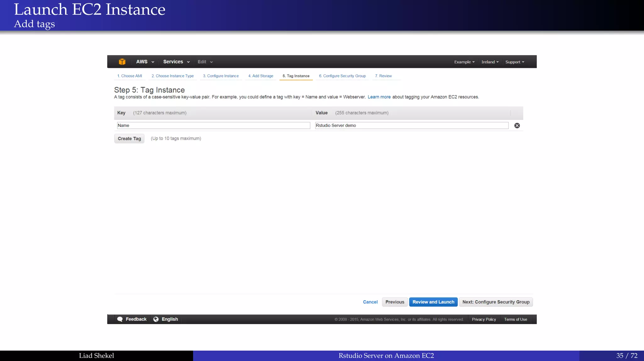Click the "(Up to 10 tags maximum)" text

[176, 138]
